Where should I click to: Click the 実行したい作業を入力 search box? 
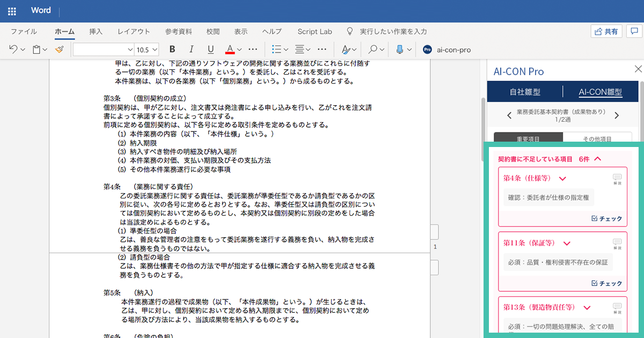pos(393,32)
